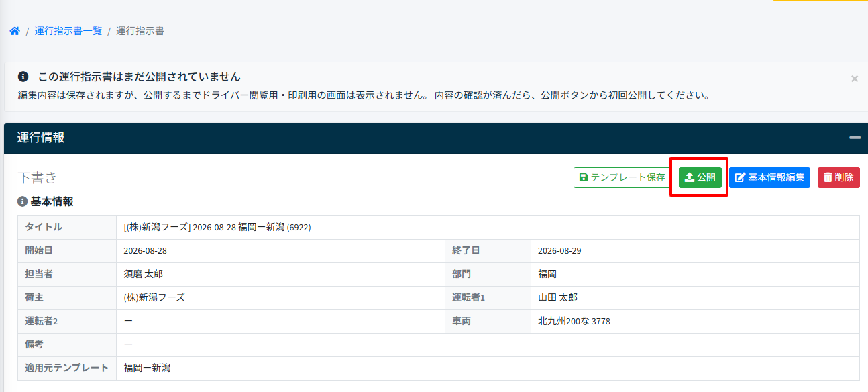Go to home via breadcrumb house icon

[15, 31]
